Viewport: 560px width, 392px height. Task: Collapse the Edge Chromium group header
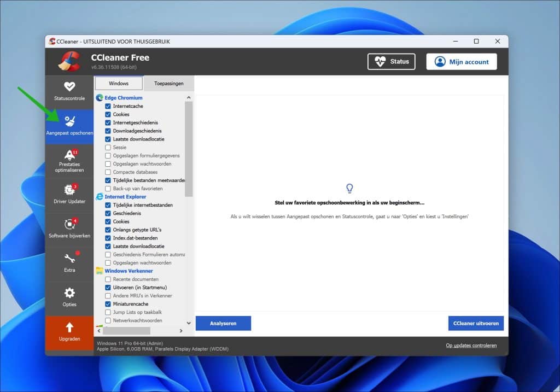pos(123,97)
